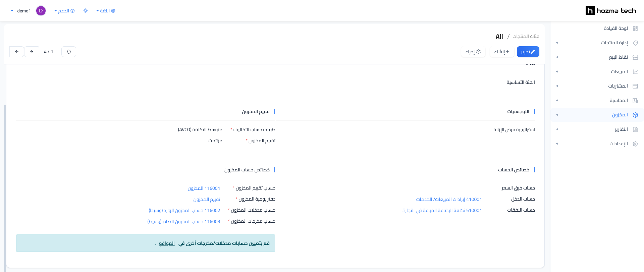Open the 116003 حساب المخزون الصادر link
The width and height of the screenshot is (644, 272).
coord(184,221)
